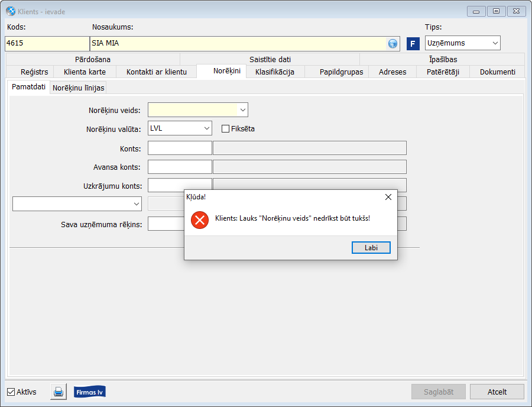Close the Kļūda error dialog with X
Screen dimensions: 532x407
(388, 197)
